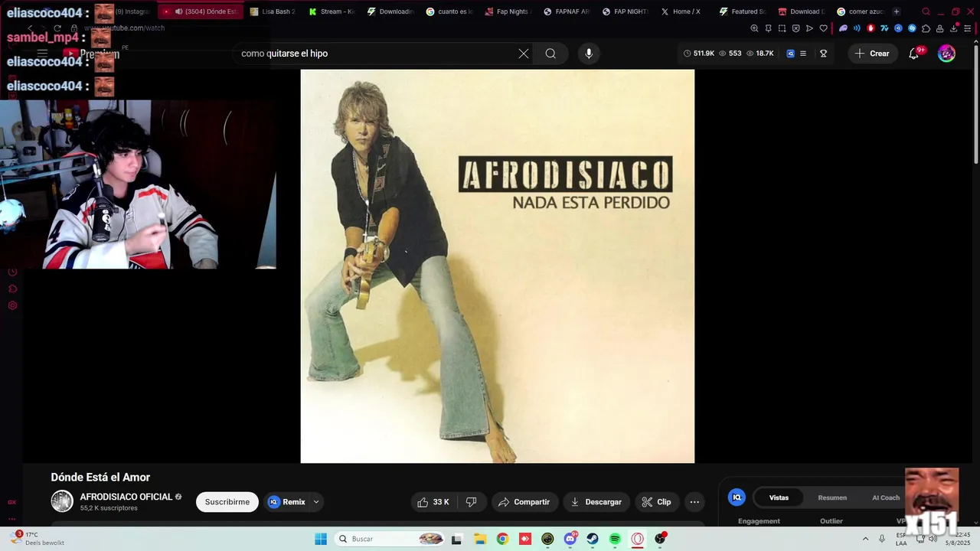This screenshot has height=551, width=980.
Task: Open the OBS icon in the taskbar
Action: click(660, 539)
